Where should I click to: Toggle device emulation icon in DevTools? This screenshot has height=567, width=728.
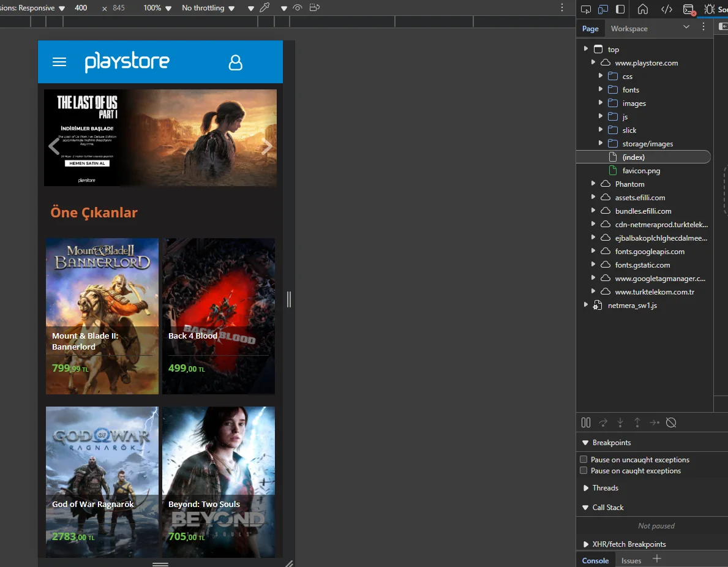point(603,9)
